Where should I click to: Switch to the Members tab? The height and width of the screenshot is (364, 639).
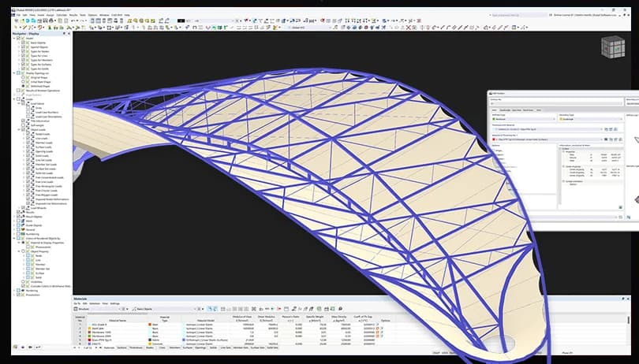point(175,347)
